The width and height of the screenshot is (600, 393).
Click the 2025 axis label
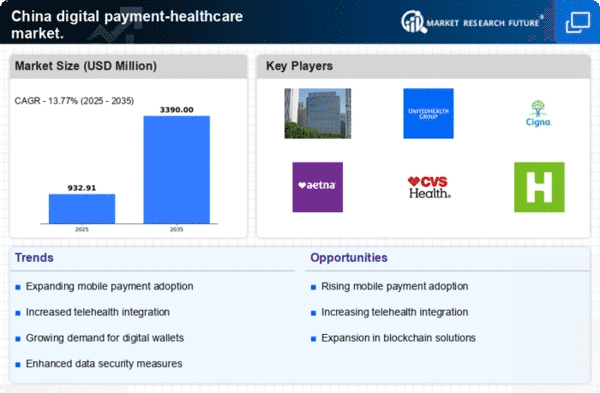(x=82, y=229)
